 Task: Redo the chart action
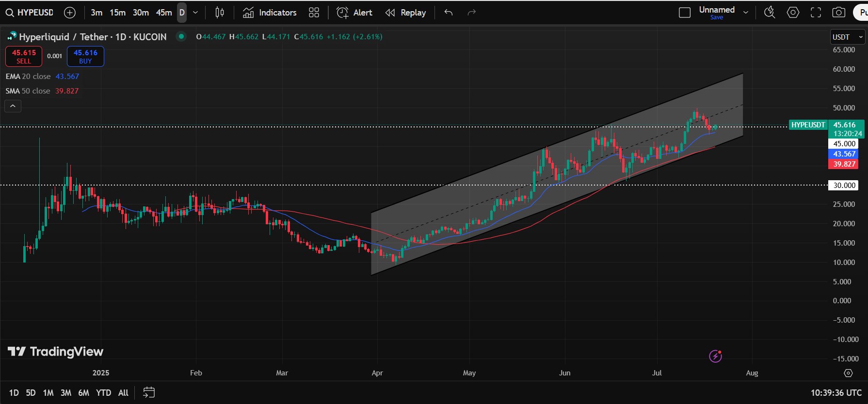coord(471,13)
